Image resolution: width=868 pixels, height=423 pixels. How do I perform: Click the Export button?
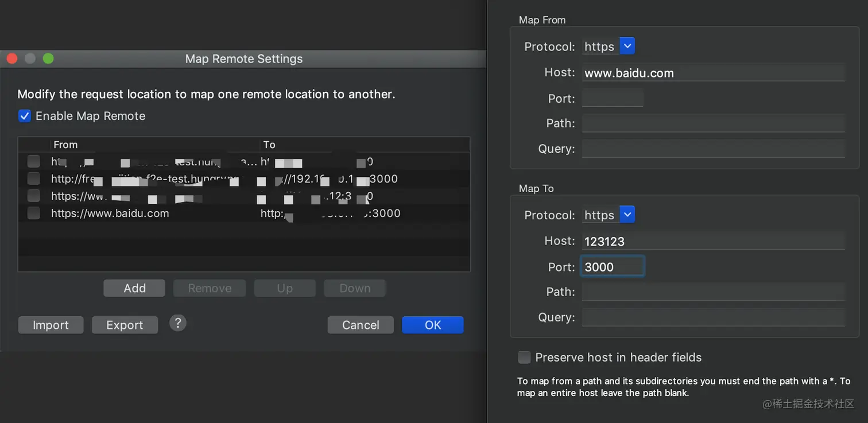pos(125,325)
